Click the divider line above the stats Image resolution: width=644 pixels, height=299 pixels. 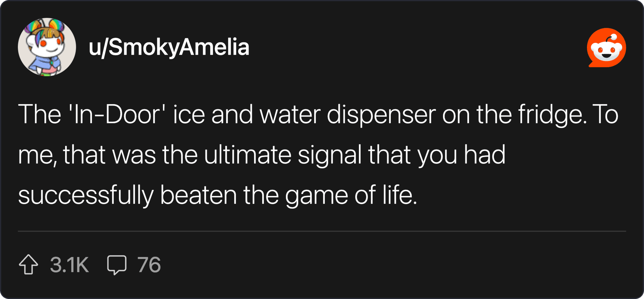click(322, 231)
